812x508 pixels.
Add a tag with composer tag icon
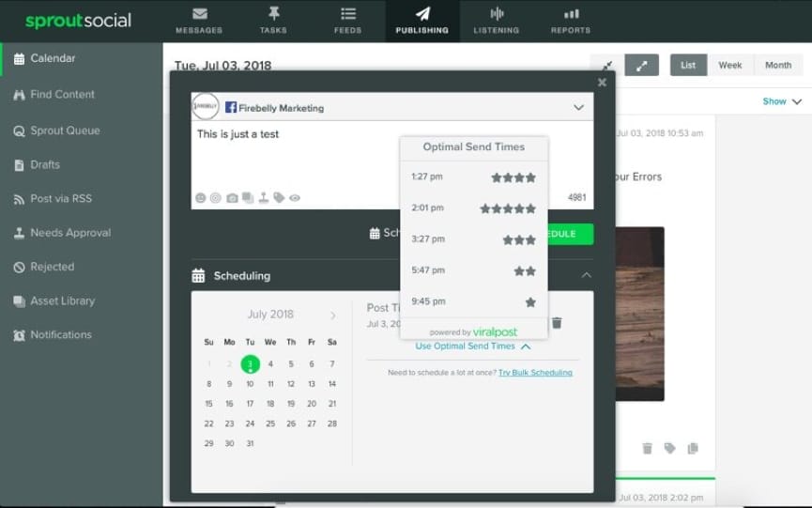(279, 197)
